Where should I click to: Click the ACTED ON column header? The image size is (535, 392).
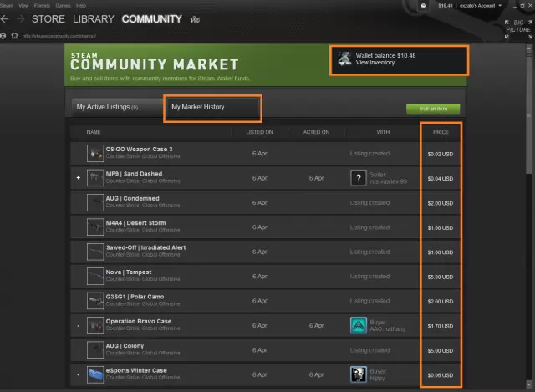pos(316,132)
